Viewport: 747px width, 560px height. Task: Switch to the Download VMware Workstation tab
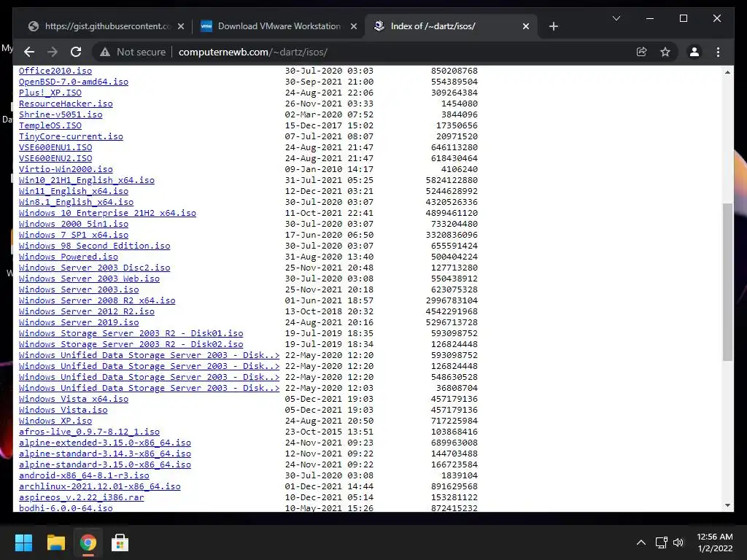coord(278,26)
